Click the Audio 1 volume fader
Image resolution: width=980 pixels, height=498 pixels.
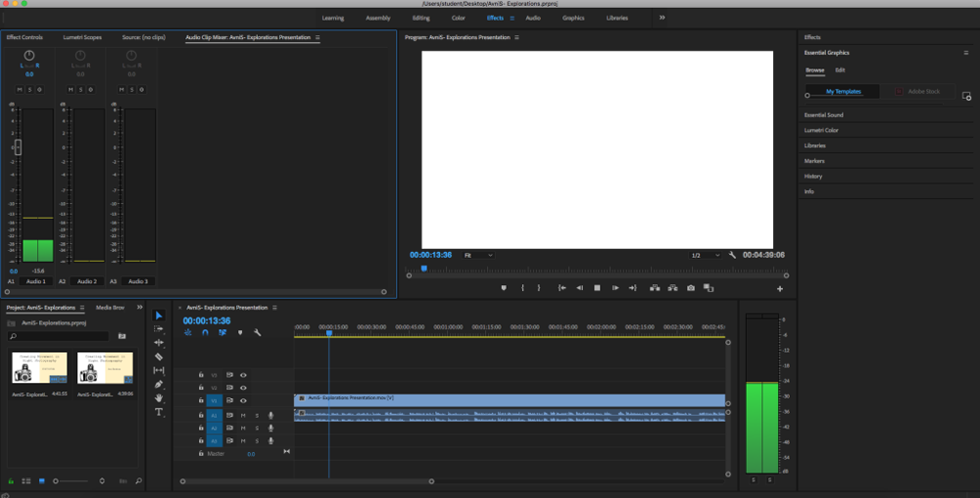tap(18, 147)
